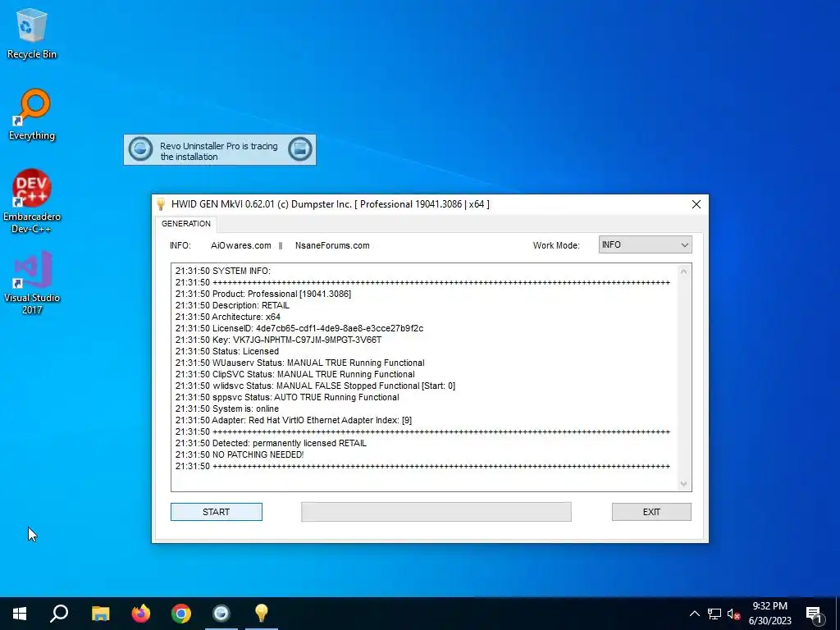The image size is (840, 630).
Task: Click the left round Revo Uninstaller tracing icon
Action: click(141, 149)
